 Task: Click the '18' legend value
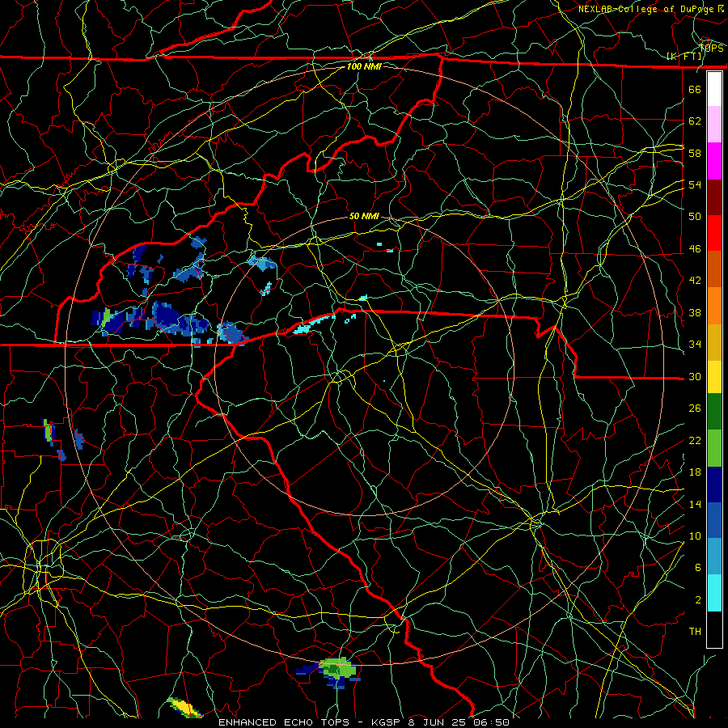(x=695, y=472)
